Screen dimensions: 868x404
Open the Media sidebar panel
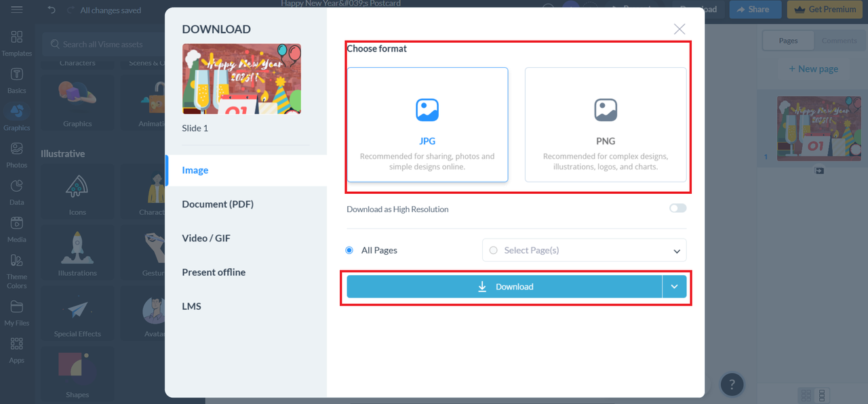click(17, 230)
